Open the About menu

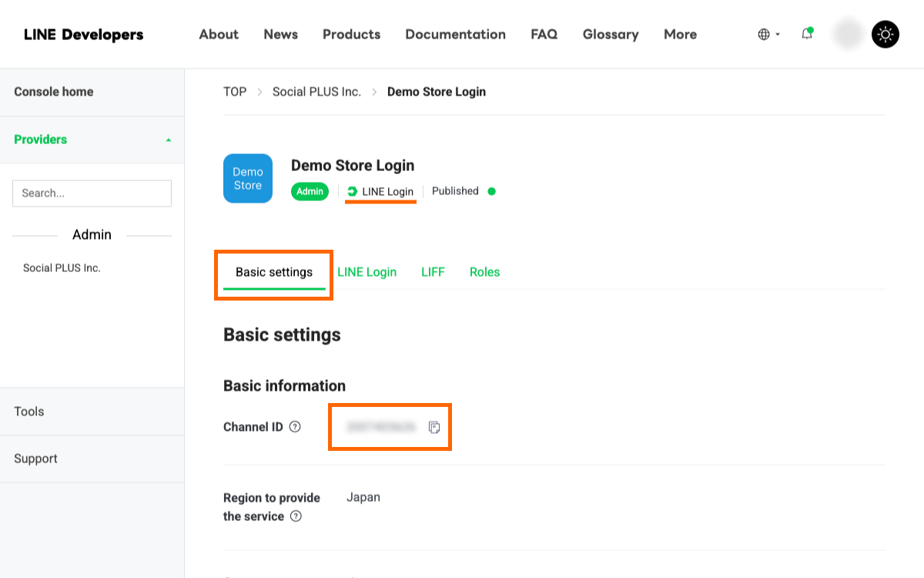tap(219, 35)
